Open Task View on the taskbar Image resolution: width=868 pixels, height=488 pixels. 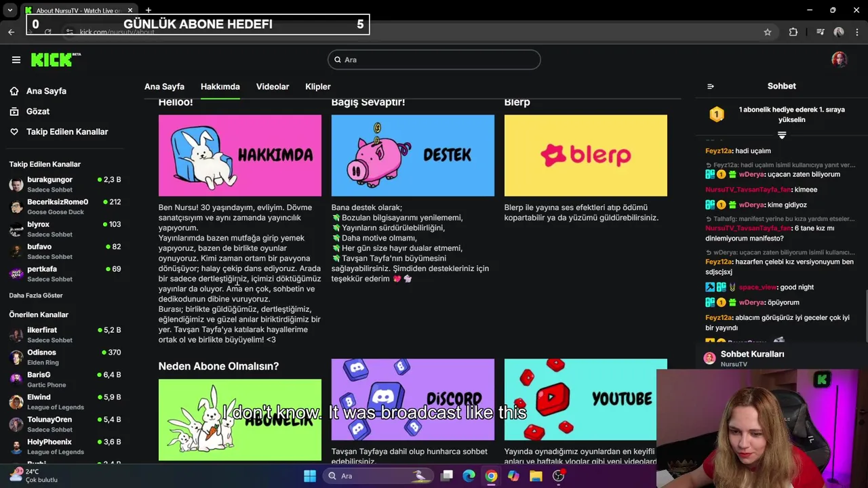tap(447, 476)
